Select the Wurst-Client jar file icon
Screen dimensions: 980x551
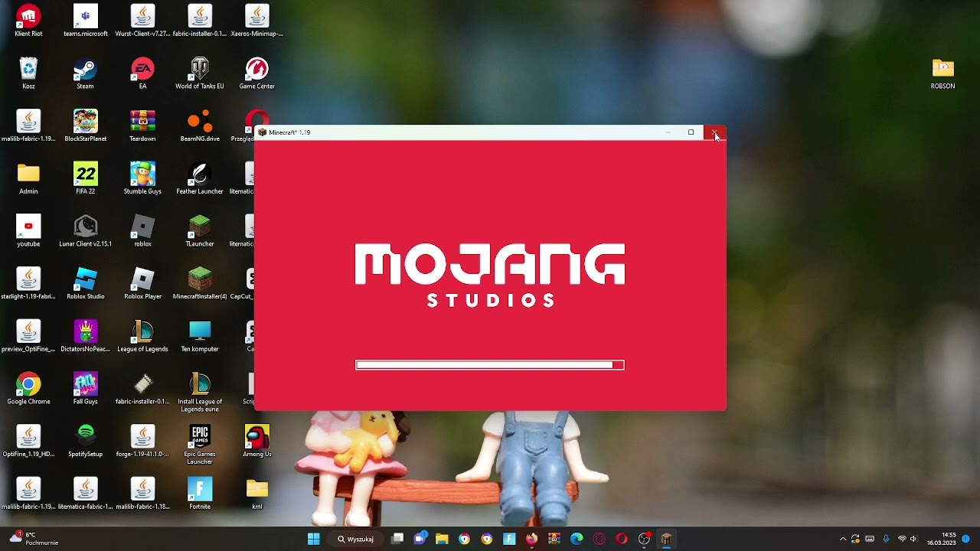tap(142, 21)
